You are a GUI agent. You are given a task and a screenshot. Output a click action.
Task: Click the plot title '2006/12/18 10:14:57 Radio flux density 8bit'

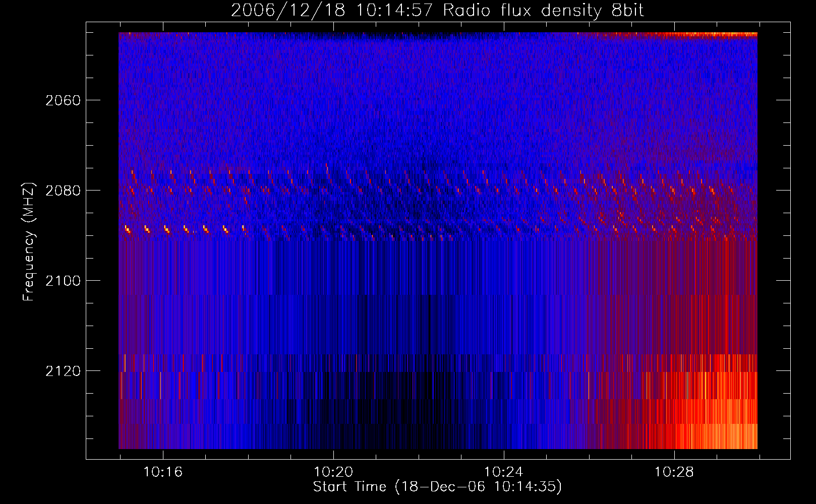click(437, 11)
